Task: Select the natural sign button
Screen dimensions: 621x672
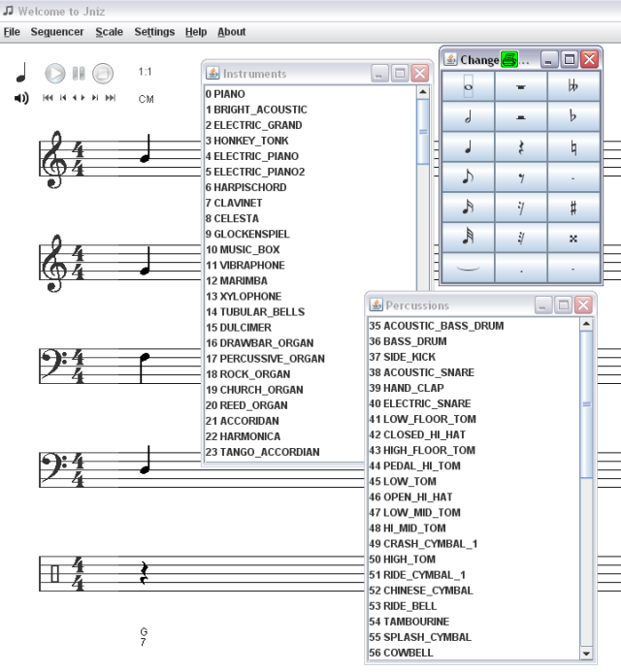Action: coord(573,147)
